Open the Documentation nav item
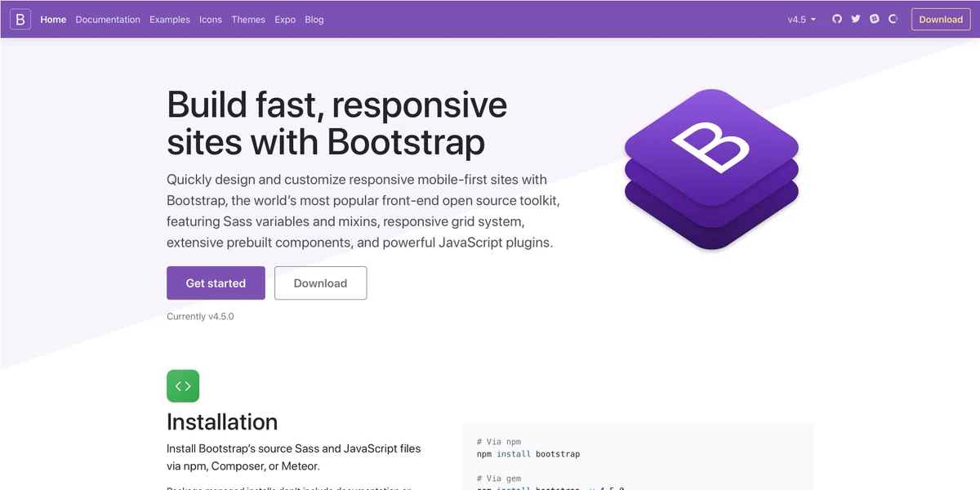980x490 pixels. click(x=108, y=20)
